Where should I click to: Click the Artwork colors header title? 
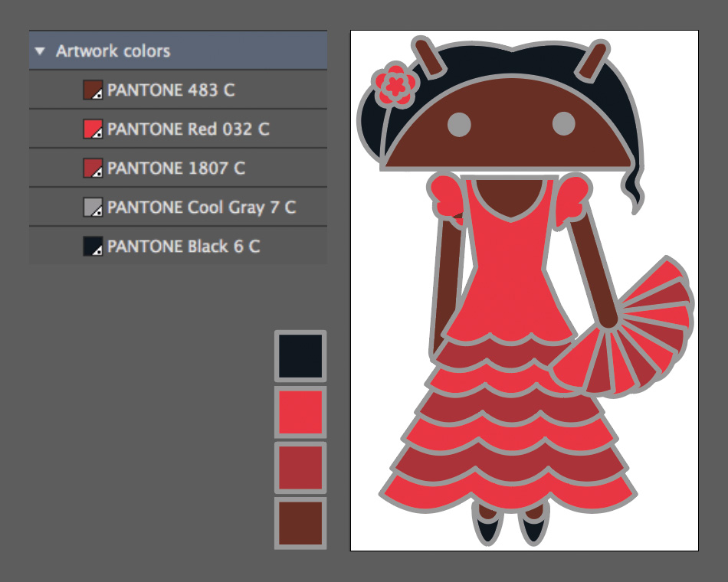pyautogui.click(x=113, y=51)
